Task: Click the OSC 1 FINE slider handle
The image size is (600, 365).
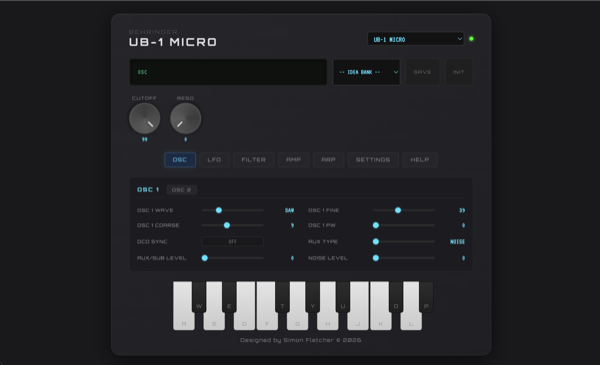Action: (x=398, y=210)
